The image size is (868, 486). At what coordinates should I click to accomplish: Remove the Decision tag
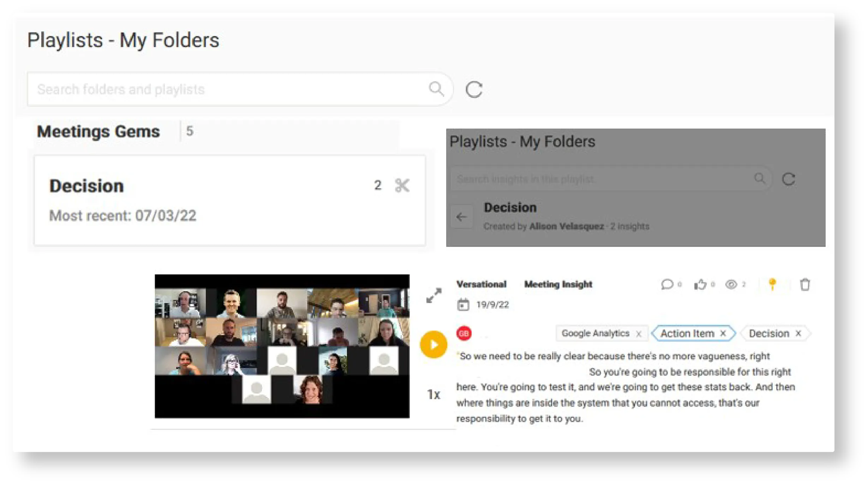tap(798, 333)
